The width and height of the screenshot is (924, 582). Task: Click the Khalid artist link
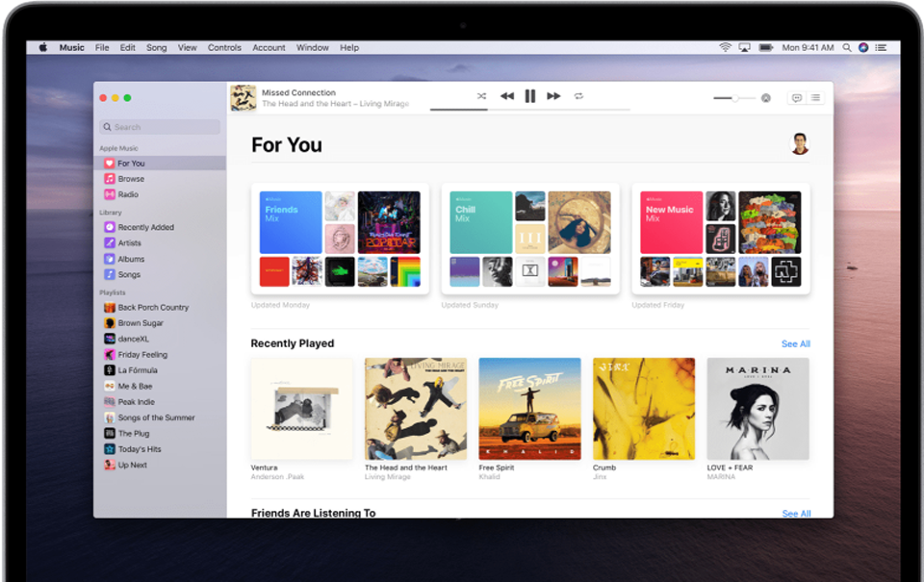click(x=489, y=476)
